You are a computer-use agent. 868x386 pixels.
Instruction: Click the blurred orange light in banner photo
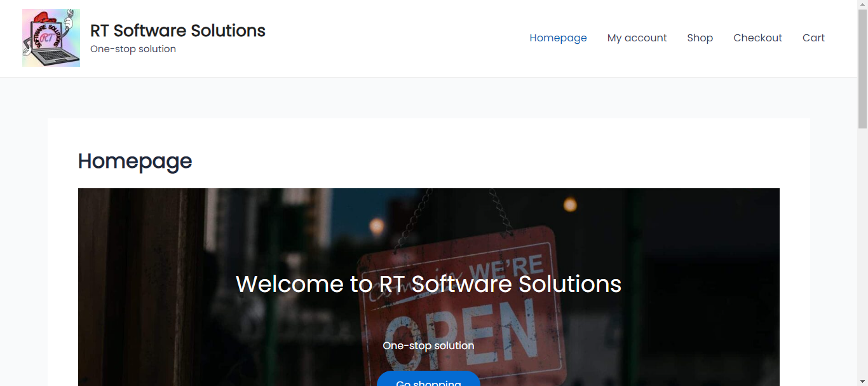pos(570,204)
